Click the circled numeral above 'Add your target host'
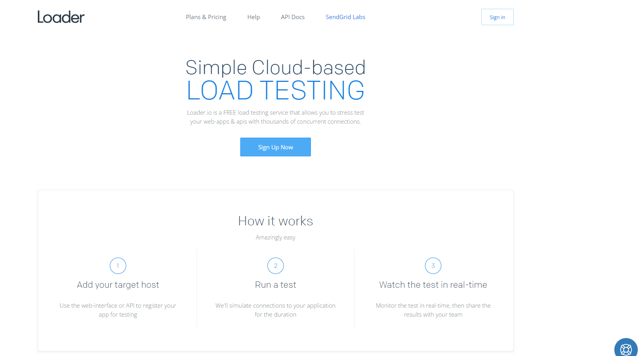The height and width of the screenshot is (356, 644). [x=118, y=266]
